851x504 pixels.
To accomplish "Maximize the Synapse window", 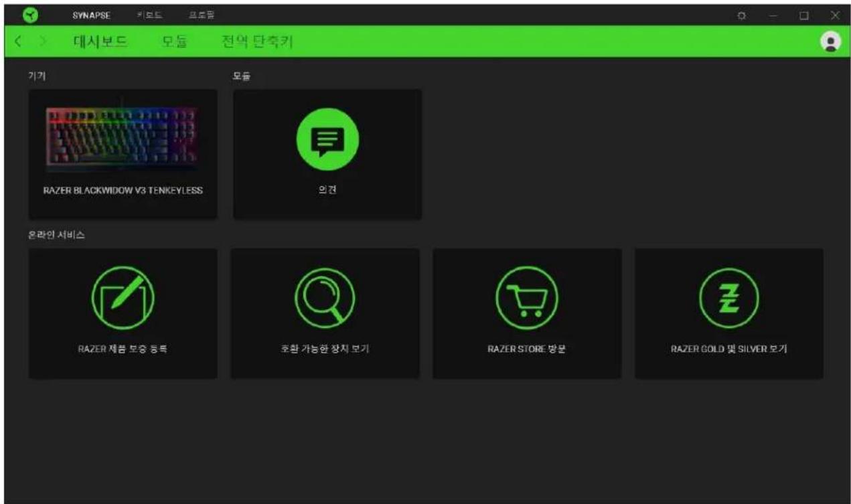I will coord(804,15).
